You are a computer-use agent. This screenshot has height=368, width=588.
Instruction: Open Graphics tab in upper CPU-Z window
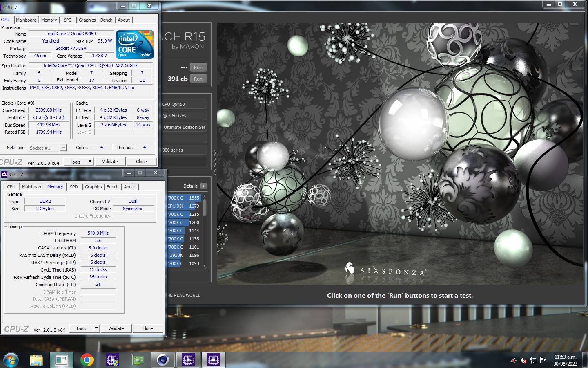(87, 20)
